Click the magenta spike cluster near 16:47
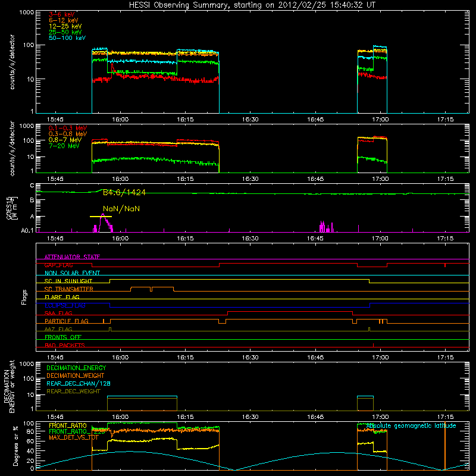Screen dimensions: 476x476 (327, 227)
